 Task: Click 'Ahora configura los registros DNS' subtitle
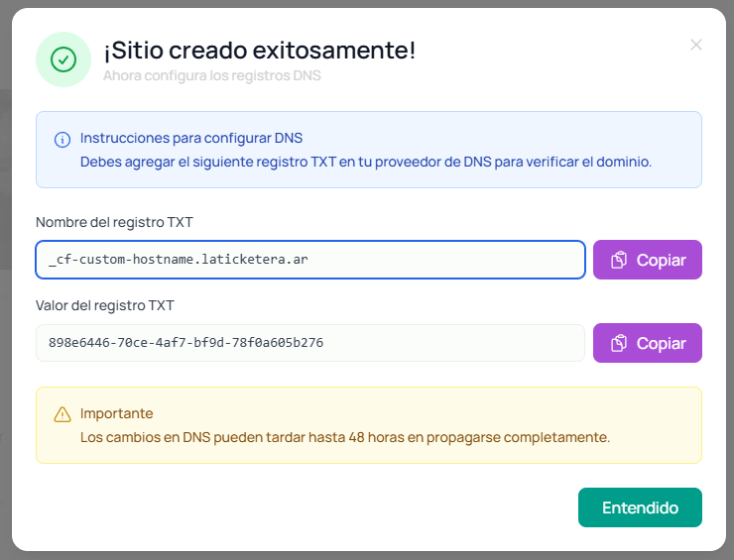[x=212, y=75]
